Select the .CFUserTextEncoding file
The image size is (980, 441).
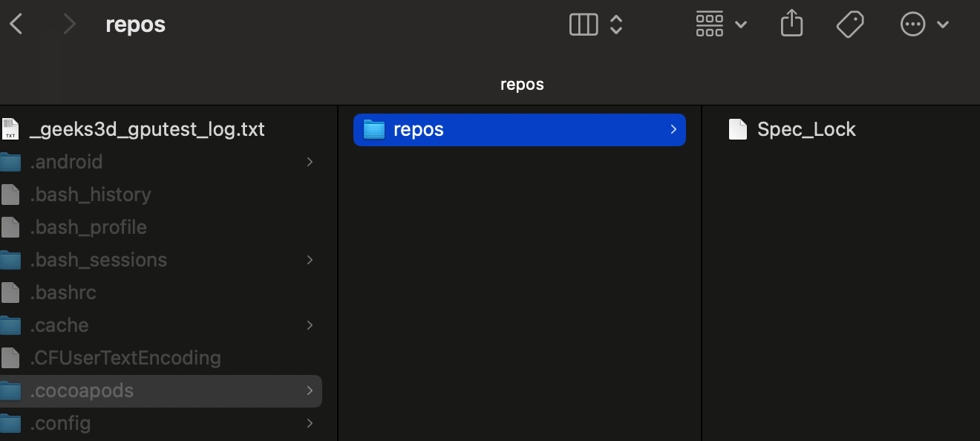(125, 358)
